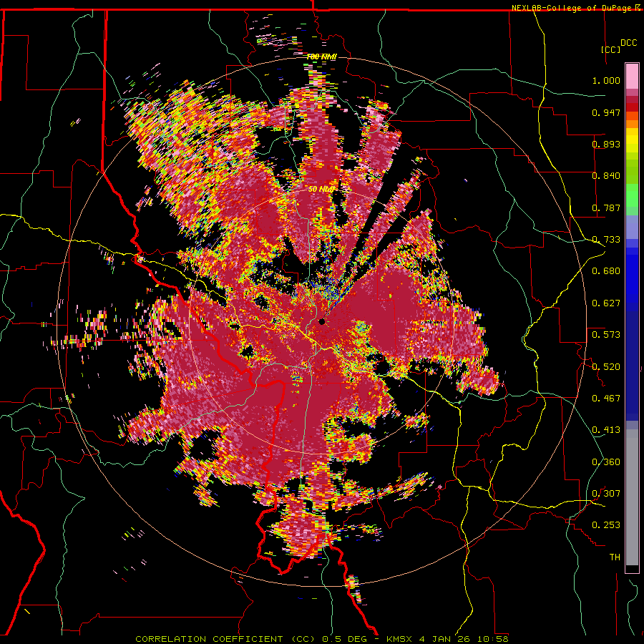Select the 0.787 scale value

tap(606, 208)
